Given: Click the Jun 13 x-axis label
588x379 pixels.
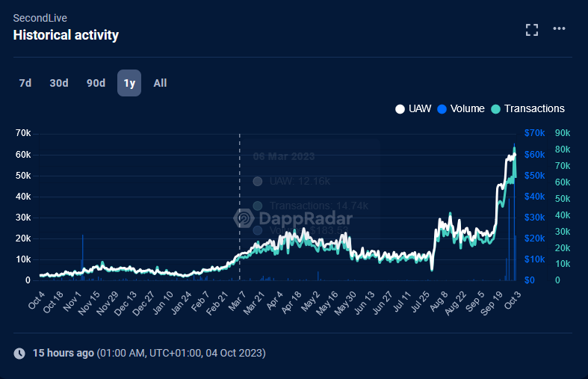Looking at the screenshot, I should click(x=364, y=302).
